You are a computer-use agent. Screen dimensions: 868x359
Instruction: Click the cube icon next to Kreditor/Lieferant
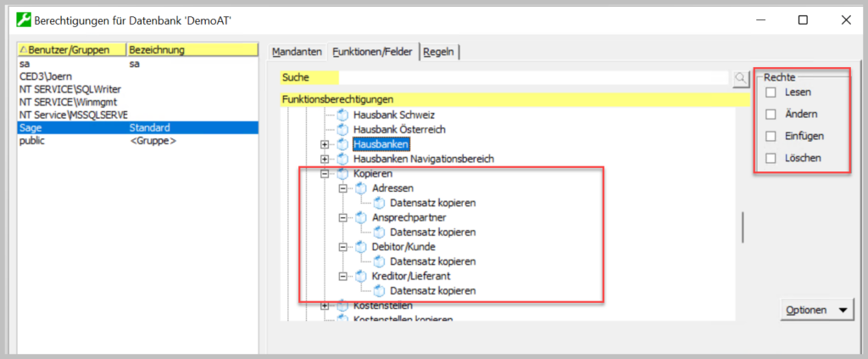tap(361, 276)
